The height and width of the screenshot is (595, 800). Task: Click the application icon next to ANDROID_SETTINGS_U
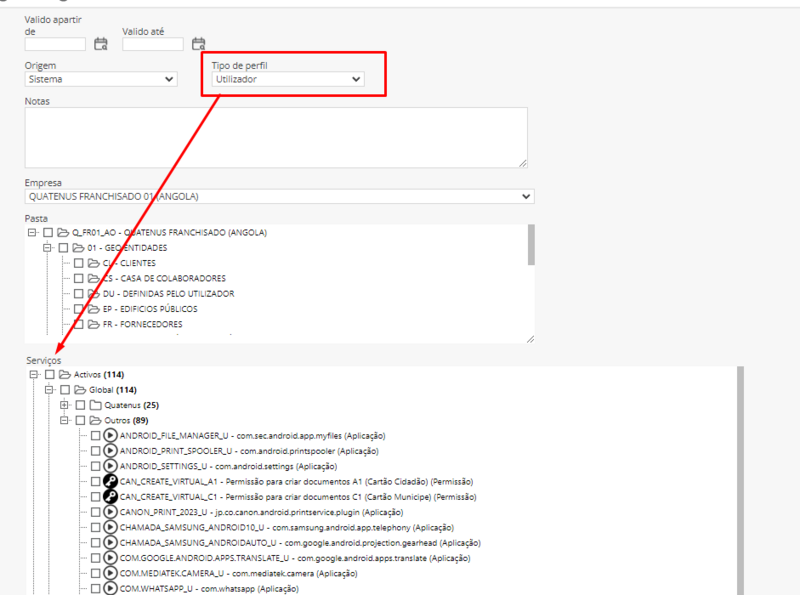108,465
